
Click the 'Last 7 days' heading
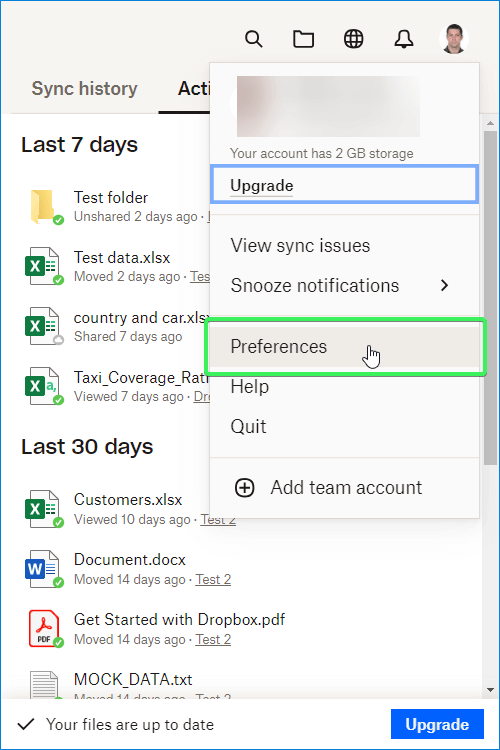[x=79, y=144]
